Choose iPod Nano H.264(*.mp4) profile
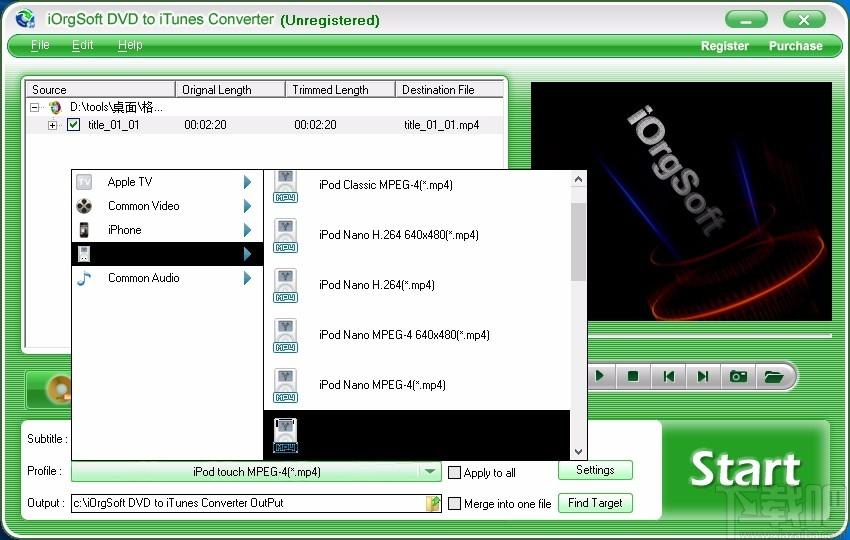This screenshot has height=540, width=850. click(x=417, y=285)
